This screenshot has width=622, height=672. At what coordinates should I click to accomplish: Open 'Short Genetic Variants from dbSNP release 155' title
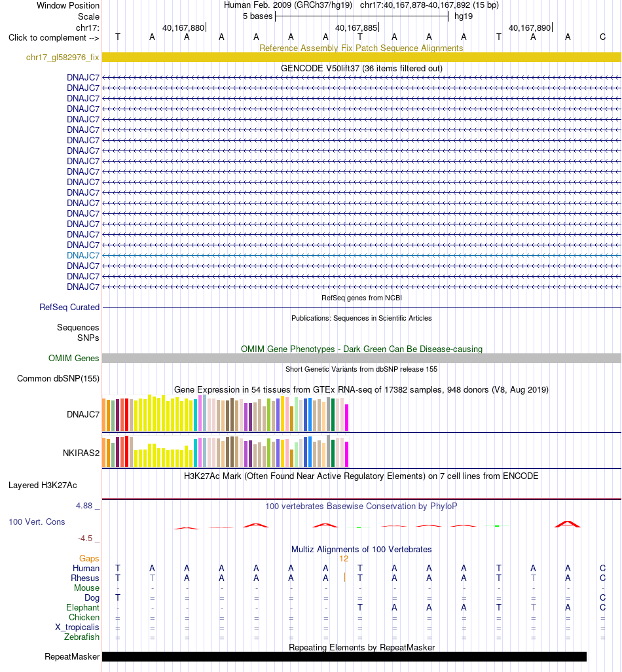click(361, 369)
